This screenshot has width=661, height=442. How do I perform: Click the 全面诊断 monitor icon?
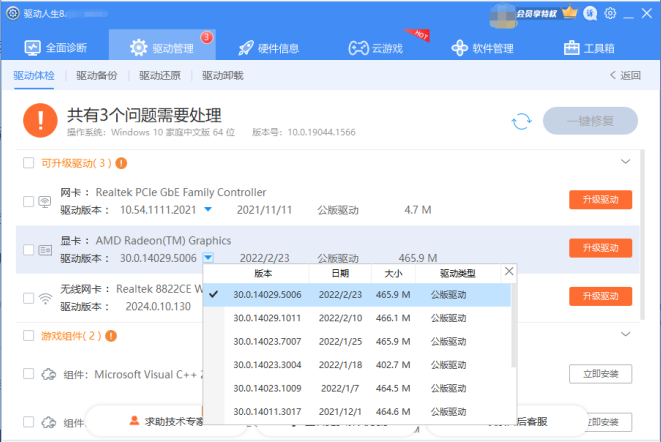pos(32,48)
